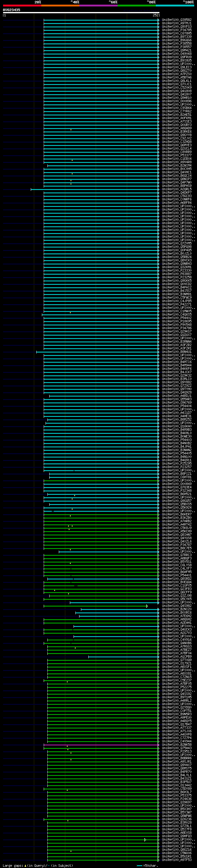Click hit label UniRef100_C7ZN15

click(176, 677)
